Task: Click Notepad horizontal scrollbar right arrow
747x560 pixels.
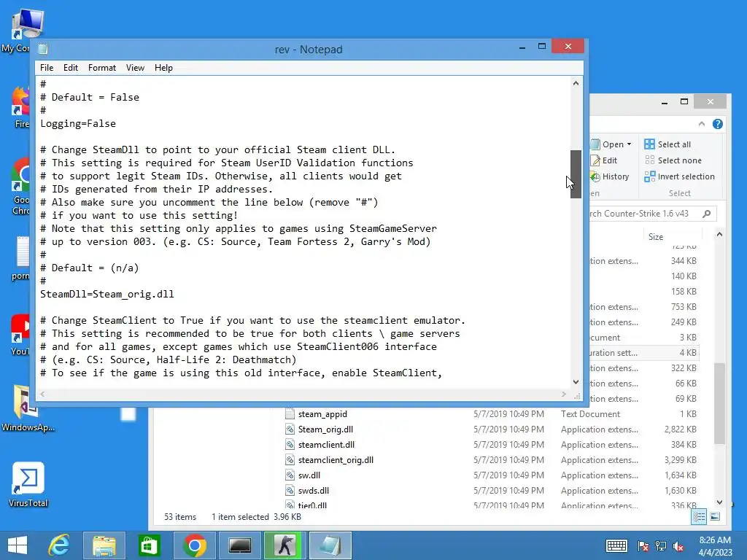Action: click(564, 394)
